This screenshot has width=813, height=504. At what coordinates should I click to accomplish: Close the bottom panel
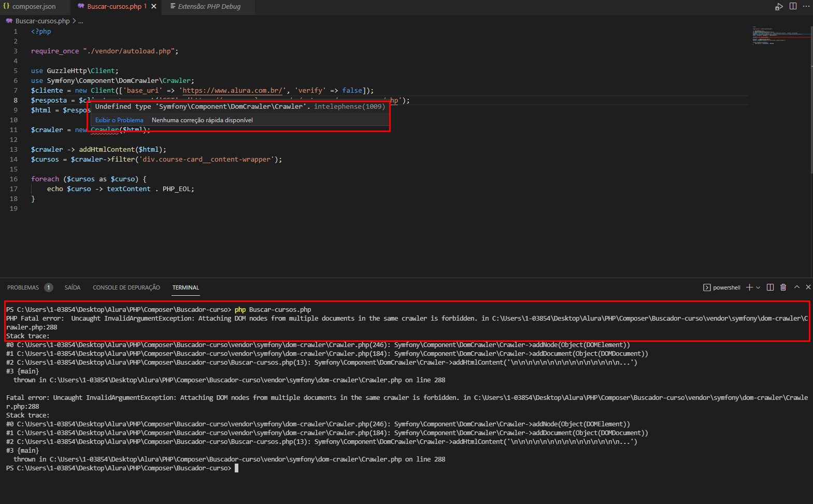click(x=808, y=287)
